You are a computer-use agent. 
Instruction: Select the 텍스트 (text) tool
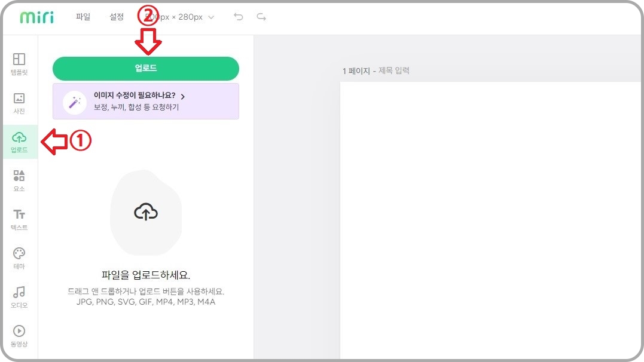(x=19, y=219)
